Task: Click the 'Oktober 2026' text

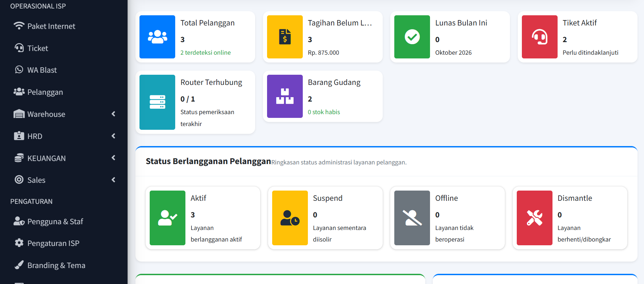Action: (x=453, y=53)
